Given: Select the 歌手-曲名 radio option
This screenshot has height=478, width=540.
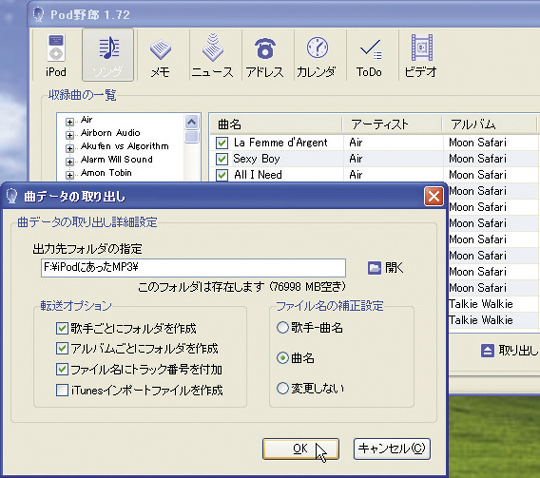Looking at the screenshot, I should pyautogui.click(x=283, y=328).
